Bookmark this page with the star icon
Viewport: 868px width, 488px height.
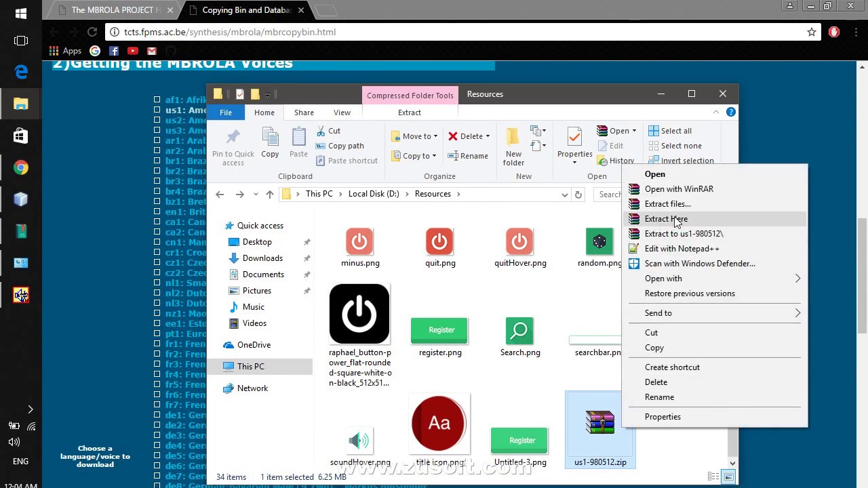(x=812, y=32)
